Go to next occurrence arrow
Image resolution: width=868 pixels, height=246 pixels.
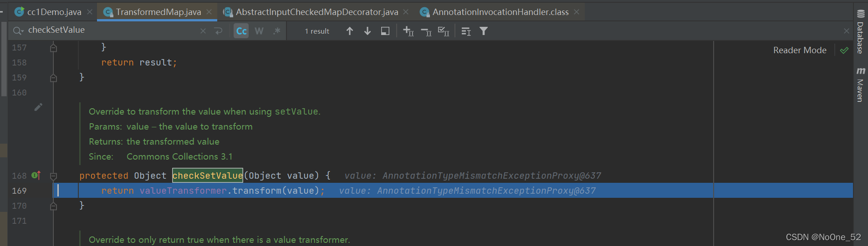pyautogui.click(x=367, y=31)
